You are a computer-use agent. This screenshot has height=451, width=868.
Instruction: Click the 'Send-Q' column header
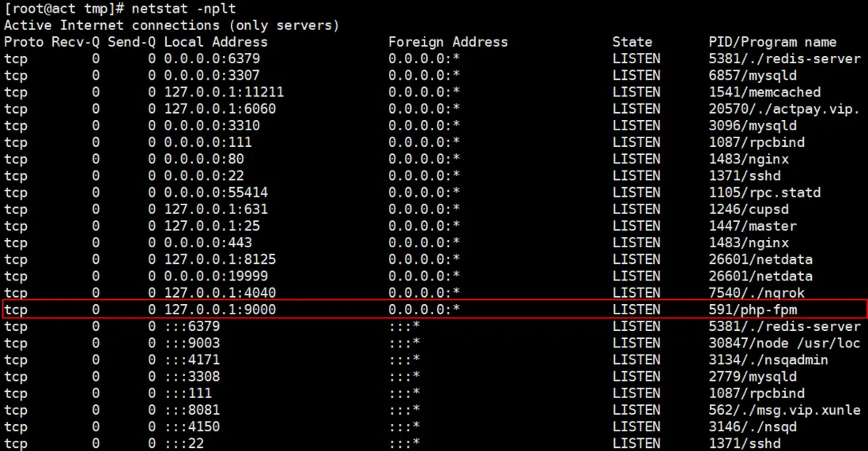pos(132,42)
